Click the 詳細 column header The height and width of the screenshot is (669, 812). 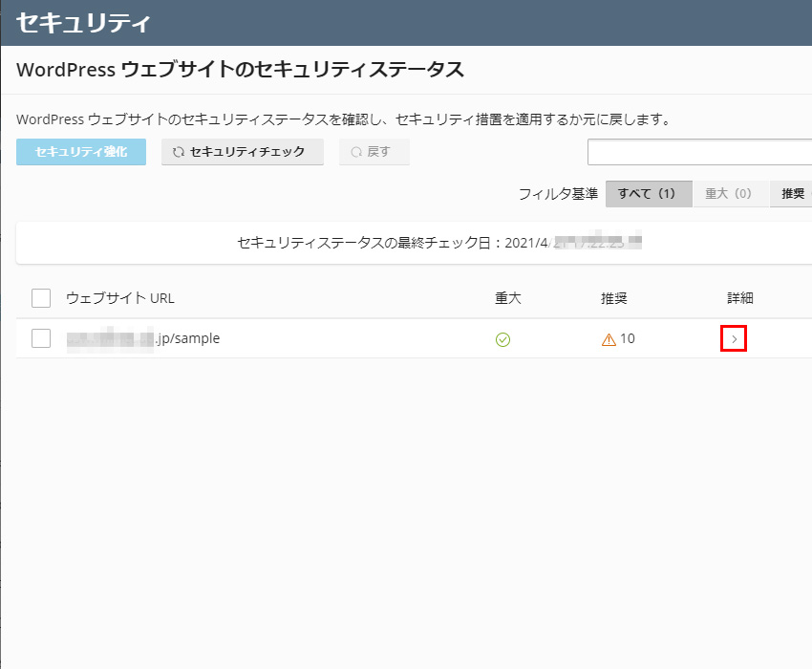[x=740, y=298]
